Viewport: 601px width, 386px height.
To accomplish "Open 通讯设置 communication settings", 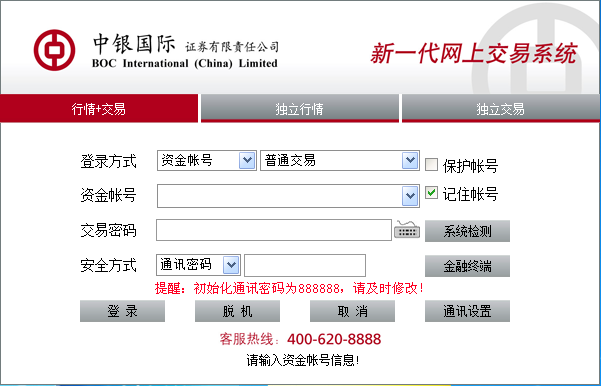I will pos(467,311).
